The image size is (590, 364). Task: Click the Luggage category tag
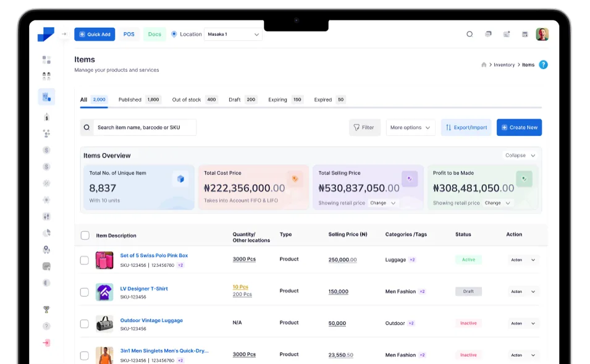pyautogui.click(x=395, y=260)
